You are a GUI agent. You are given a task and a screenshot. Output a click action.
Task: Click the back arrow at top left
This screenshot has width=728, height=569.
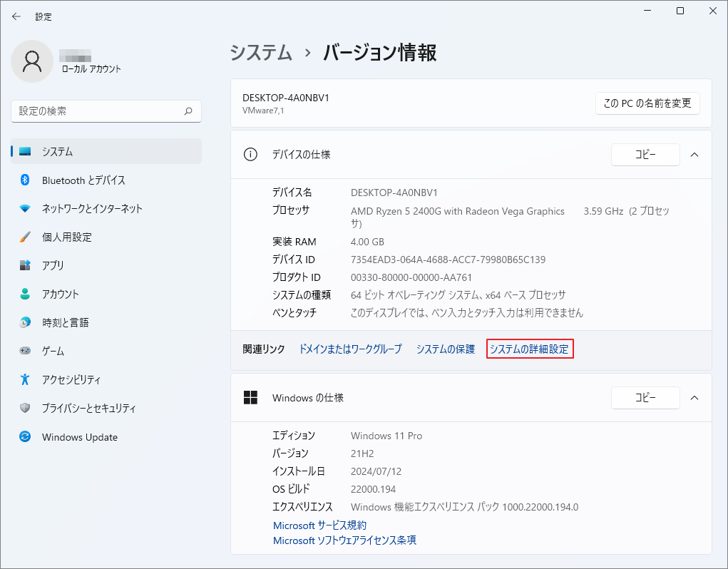(x=16, y=16)
